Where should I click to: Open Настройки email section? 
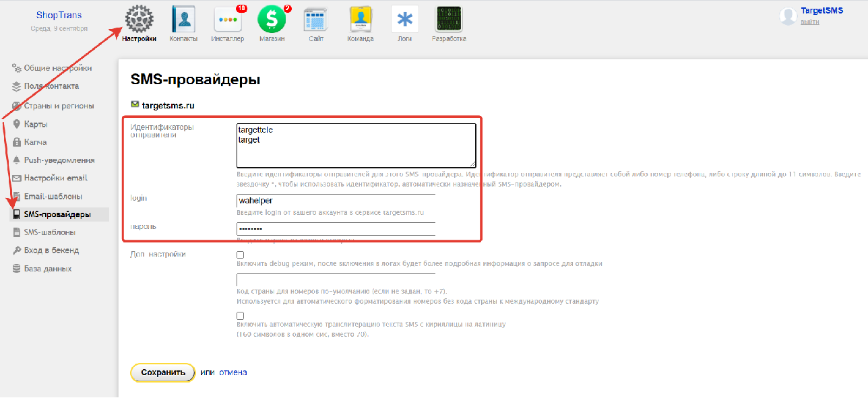tap(56, 178)
